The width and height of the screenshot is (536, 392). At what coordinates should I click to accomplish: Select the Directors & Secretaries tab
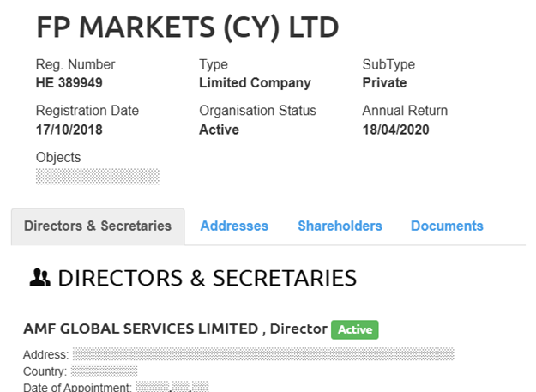point(98,226)
